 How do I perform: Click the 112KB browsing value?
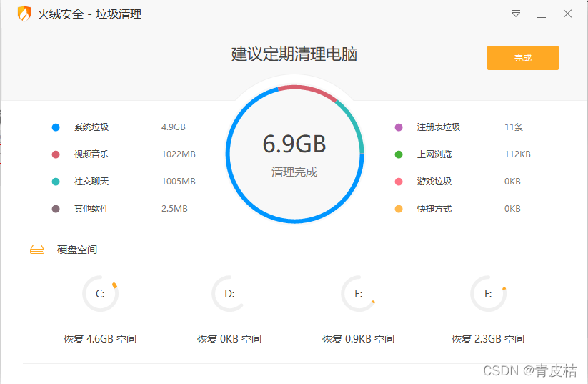[517, 154]
